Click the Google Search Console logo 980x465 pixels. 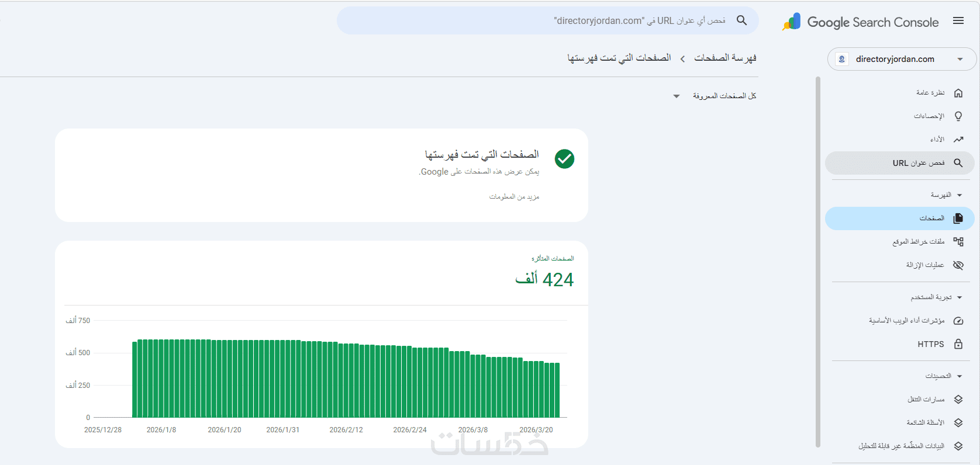point(861,22)
